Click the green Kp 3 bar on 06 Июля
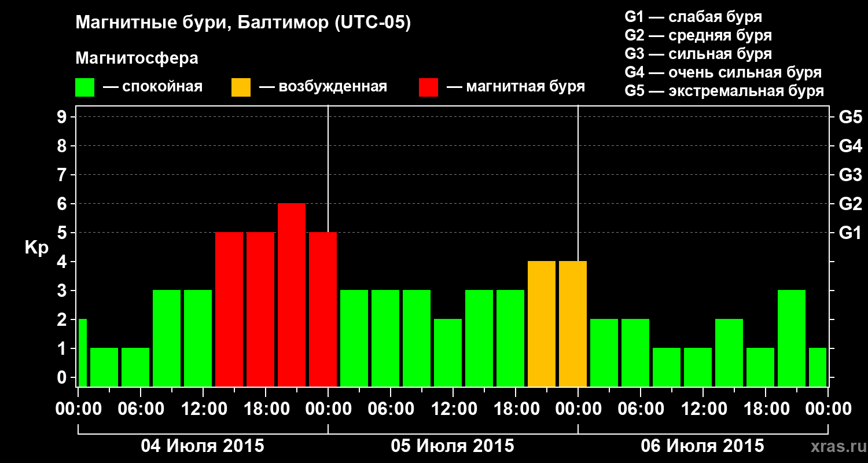 (792, 338)
